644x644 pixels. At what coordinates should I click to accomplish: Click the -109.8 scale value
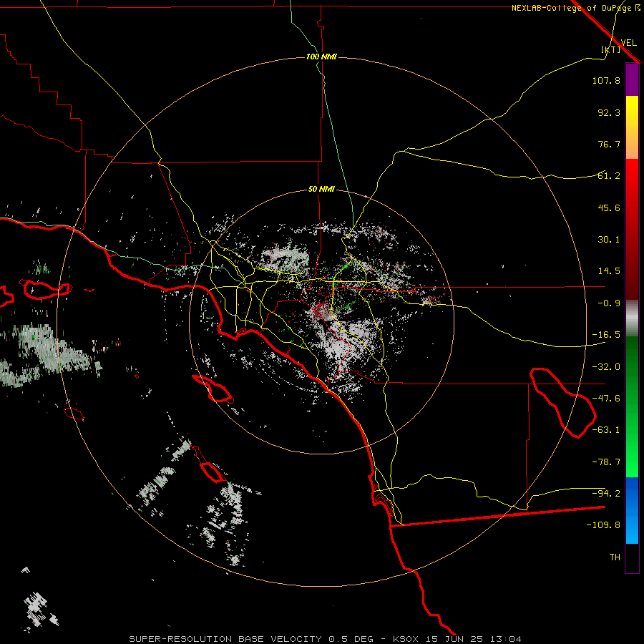coord(603,525)
